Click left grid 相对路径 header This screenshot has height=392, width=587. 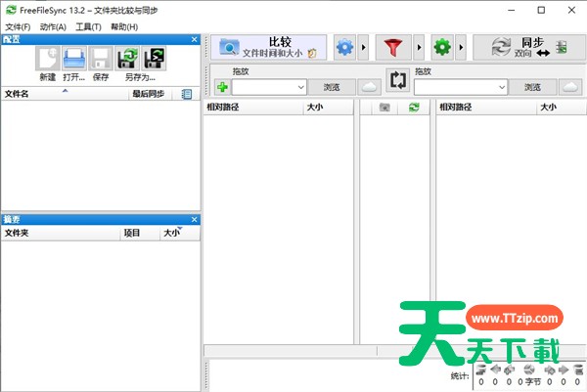[253, 108]
